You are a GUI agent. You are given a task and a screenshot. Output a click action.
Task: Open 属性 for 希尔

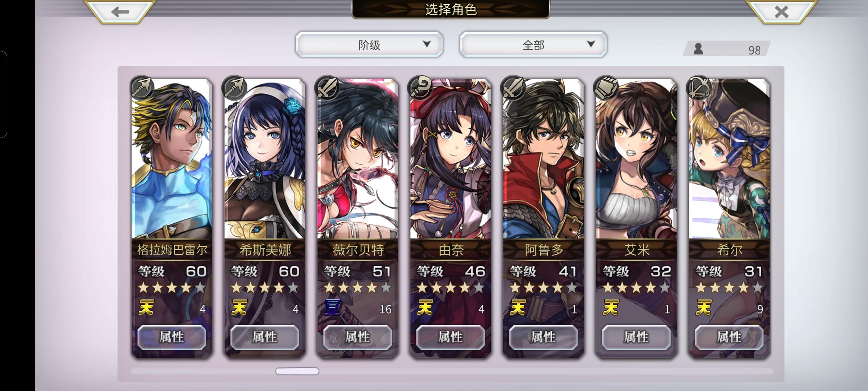729,337
